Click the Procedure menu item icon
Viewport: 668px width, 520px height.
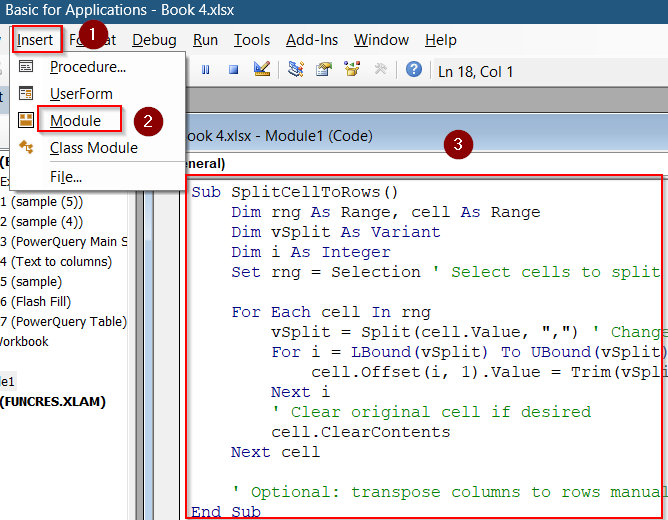(x=26, y=66)
